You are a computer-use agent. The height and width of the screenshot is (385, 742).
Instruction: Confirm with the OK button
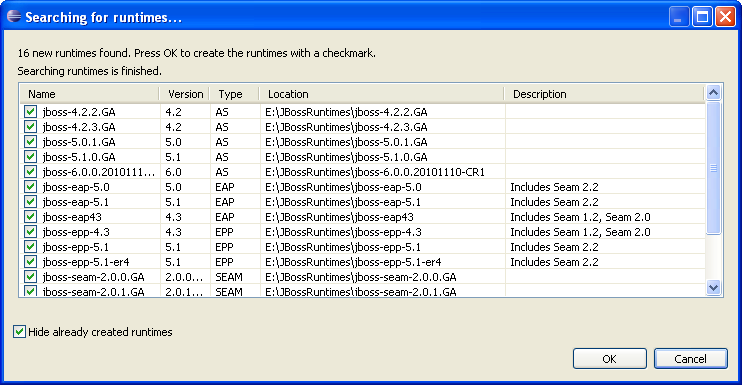click(610, 359)
